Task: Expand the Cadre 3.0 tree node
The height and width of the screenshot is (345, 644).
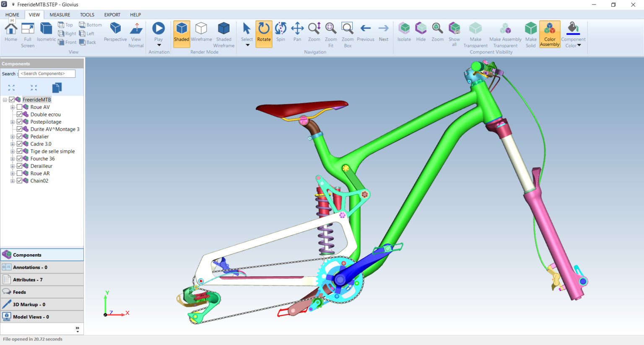Action: 13,144
